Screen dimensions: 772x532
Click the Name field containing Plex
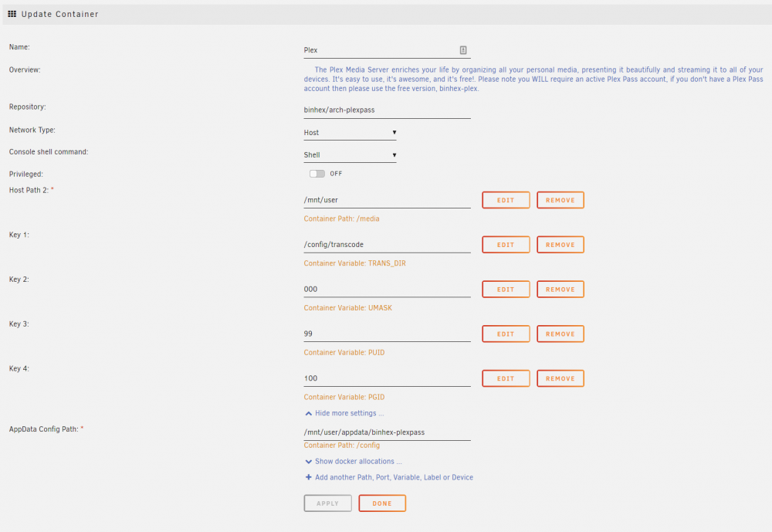(x=387, y=50)
